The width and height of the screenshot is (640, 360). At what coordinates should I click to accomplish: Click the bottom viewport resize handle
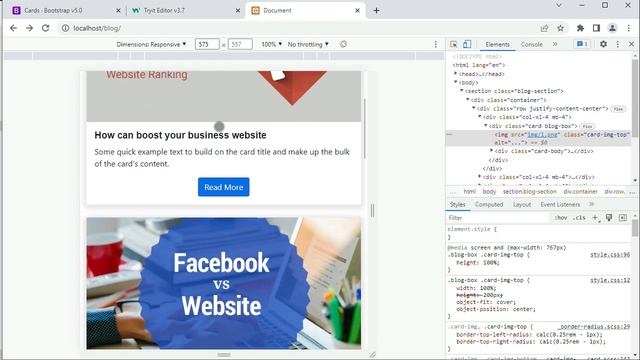pos(224,355)
